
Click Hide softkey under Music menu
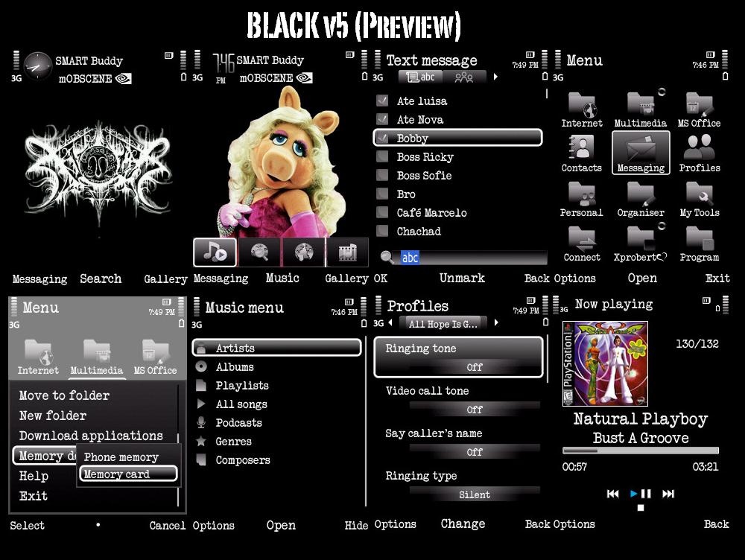356,525
